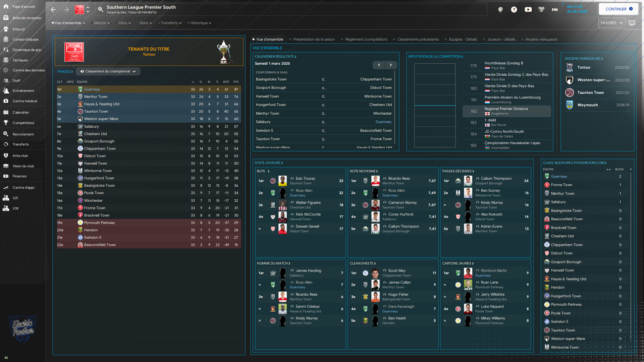Click the search magnifier icon
The image size is (644, 362).
[100, 9]
